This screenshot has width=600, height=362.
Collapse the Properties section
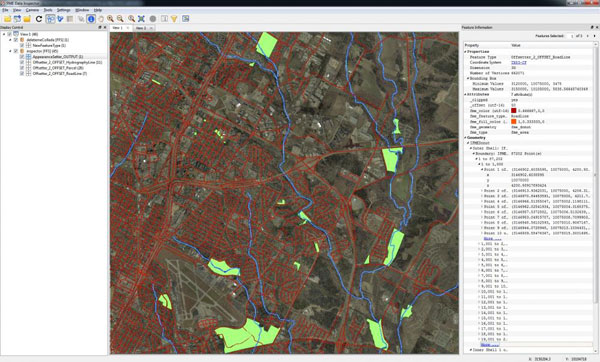pyautogui.click(x=466, y=51)
